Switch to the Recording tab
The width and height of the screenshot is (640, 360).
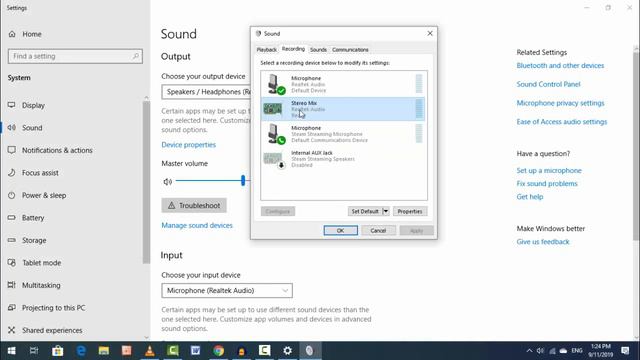tap(293, 49)
